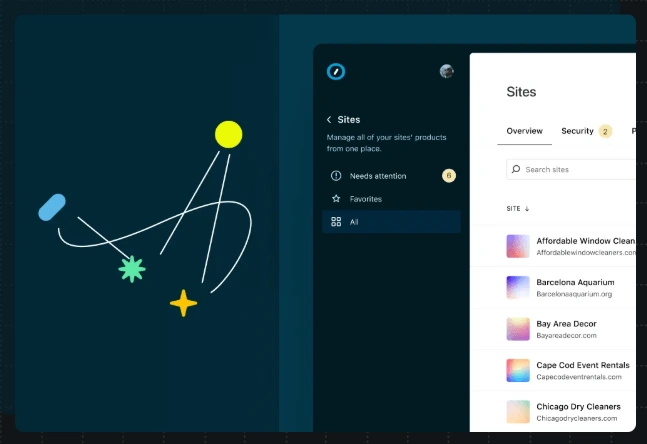647x444 pixels.
Task: Open Needs attention badge showing 6
Action: [449, 176]
